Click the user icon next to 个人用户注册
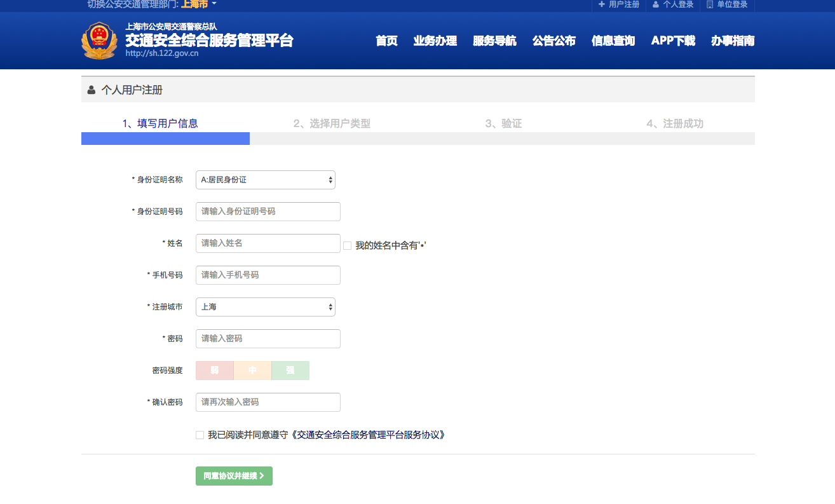835x504 pixels. 92,90
